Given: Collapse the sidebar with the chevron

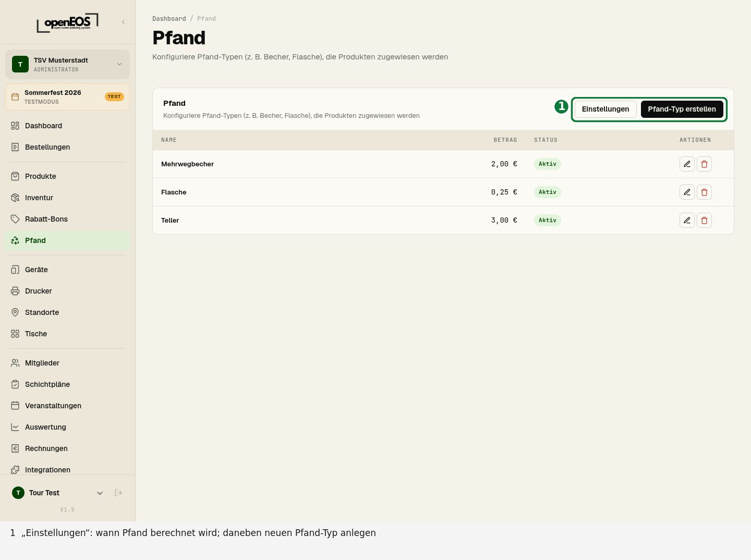Looking at the screenshot, I should click(124, 22).
